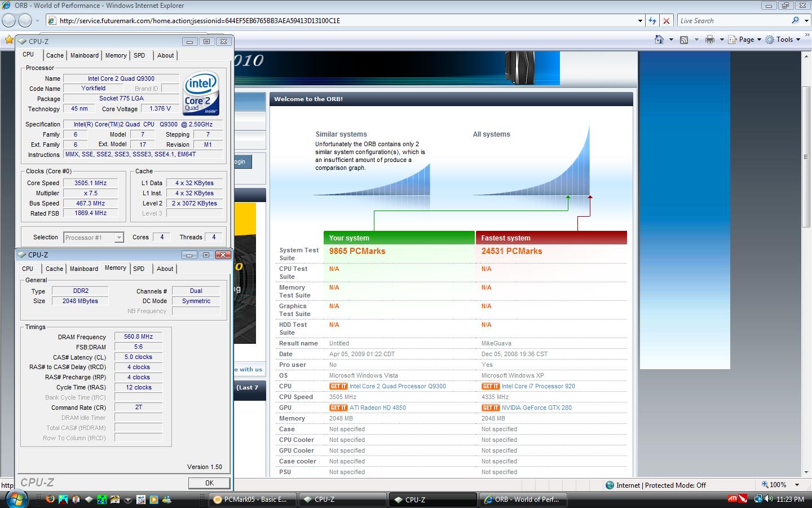Open the Processor #1 selection combo box
Viewport: 812px width, 508px height.
tap(94, 238)
